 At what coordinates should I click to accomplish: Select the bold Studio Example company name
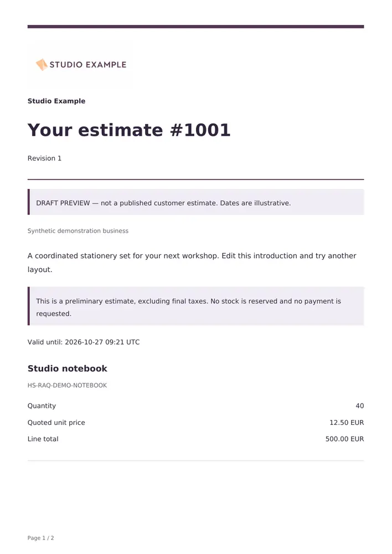click(x=56, y=101)
